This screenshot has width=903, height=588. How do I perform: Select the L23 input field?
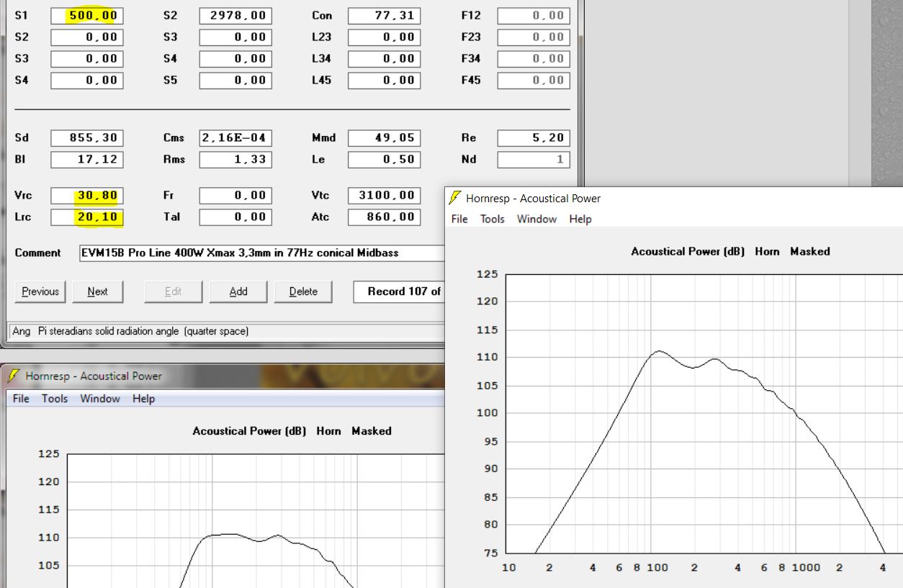click(x=384, y=37)
